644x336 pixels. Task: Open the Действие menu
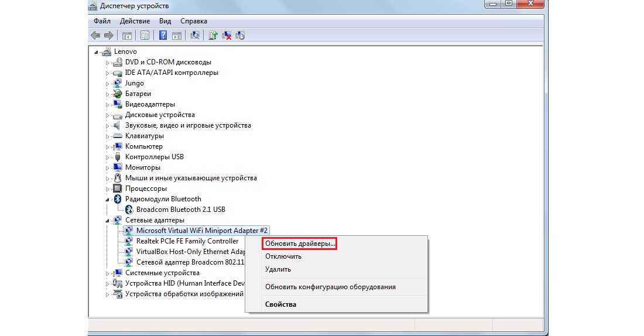tap(135, 21)
